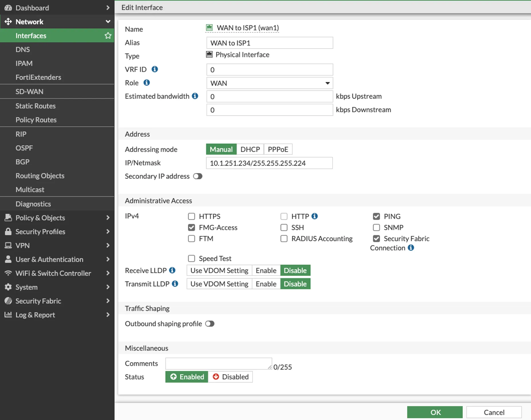Screen dimensions: 531x420
Task: Click the Policy & Objects sidebar icon
Action: click(x=8, y=217)
